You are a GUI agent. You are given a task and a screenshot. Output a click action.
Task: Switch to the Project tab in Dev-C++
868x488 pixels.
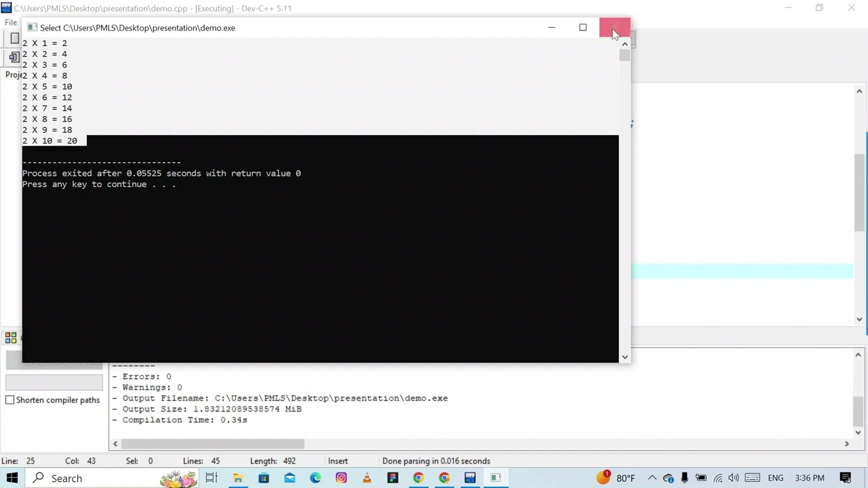14,75
